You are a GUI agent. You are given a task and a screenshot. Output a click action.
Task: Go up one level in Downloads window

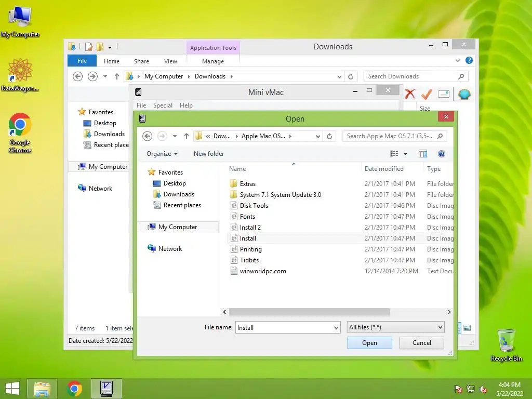pos(117,76)
